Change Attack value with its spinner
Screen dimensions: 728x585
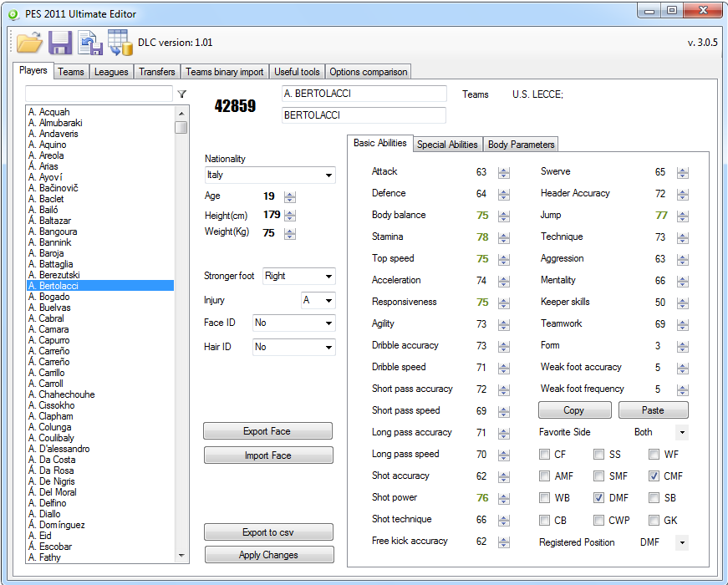(504, 173)
